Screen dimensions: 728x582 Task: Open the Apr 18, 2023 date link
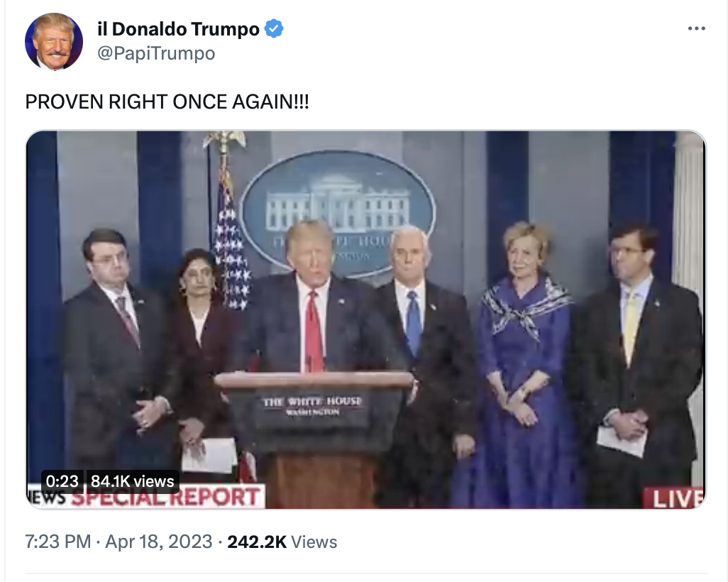click(x=159, y=542)
